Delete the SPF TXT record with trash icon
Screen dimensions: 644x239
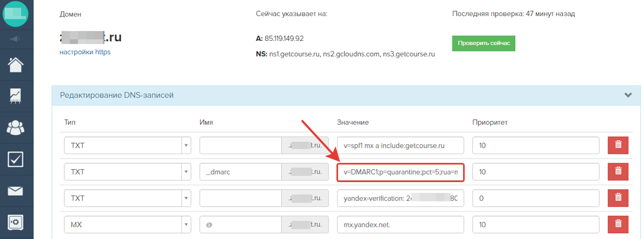point(618,146)
